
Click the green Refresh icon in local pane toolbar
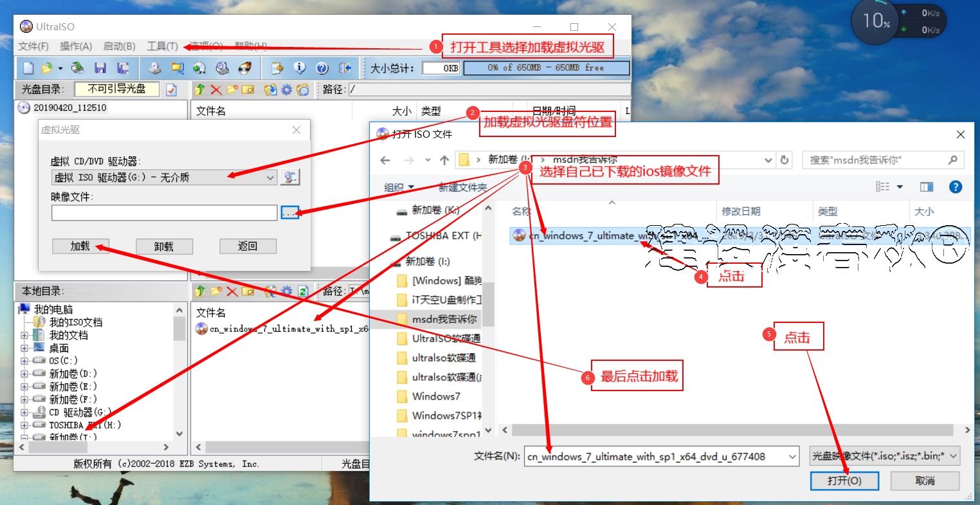click(303, 291)
